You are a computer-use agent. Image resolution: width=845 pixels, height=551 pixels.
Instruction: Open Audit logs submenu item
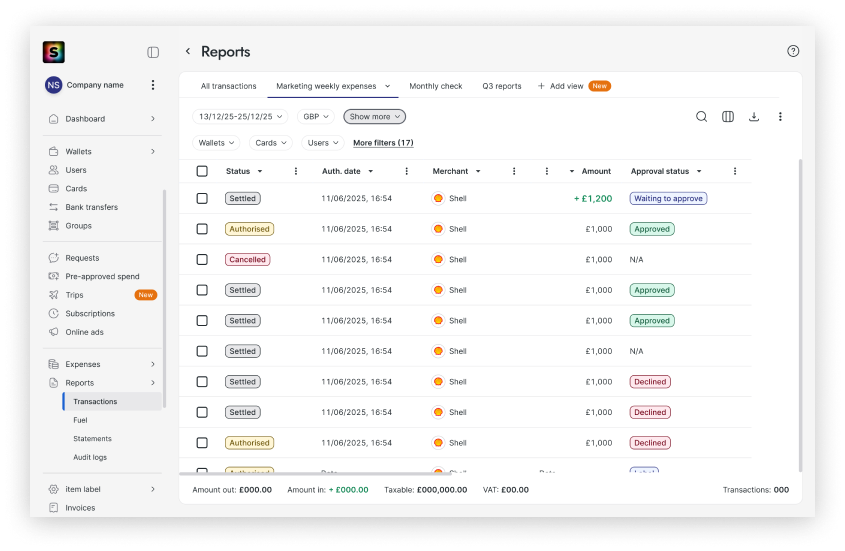click(90, 457)
